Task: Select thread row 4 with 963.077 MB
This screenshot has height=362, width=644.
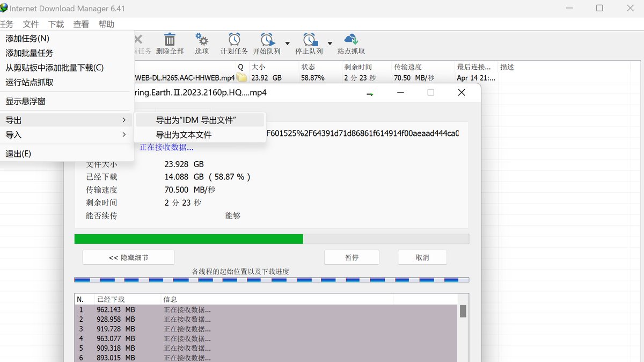Action: [266, 339]
